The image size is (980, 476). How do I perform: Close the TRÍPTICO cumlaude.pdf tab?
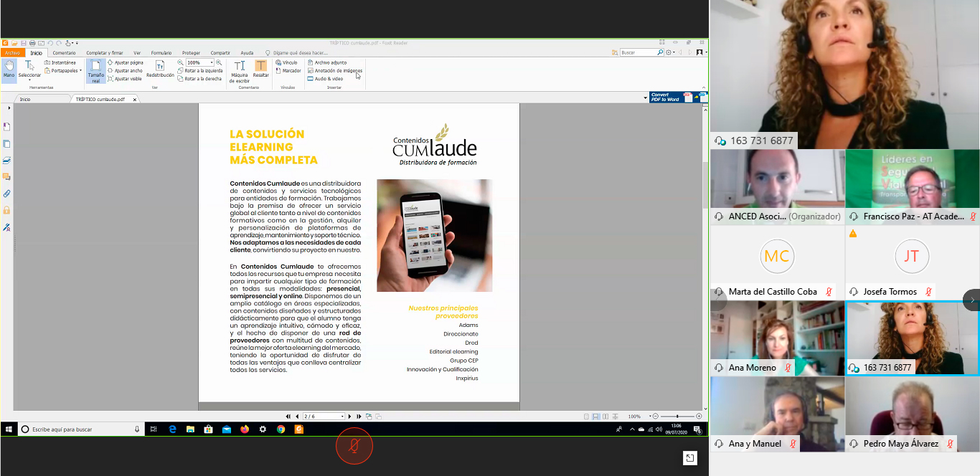click(134, 100)
